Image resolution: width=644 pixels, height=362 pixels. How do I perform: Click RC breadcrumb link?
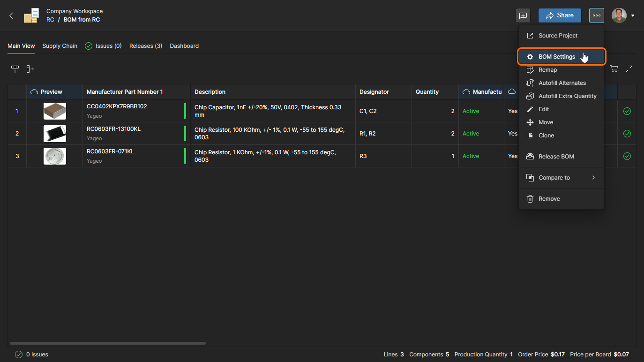pos(50,20)
